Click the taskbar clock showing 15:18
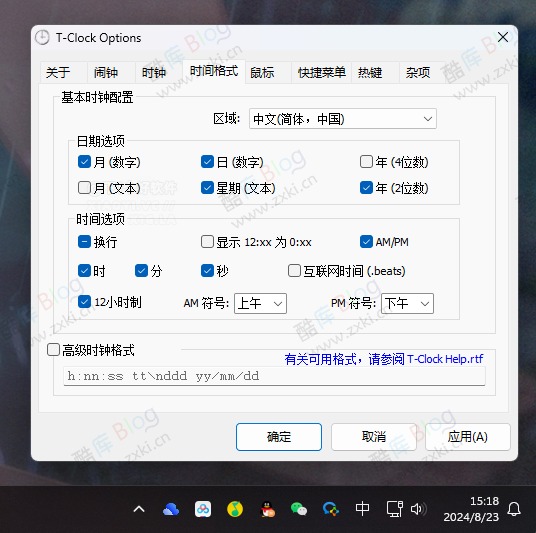This screenshot has height=533, width=536. click(471, 509)
